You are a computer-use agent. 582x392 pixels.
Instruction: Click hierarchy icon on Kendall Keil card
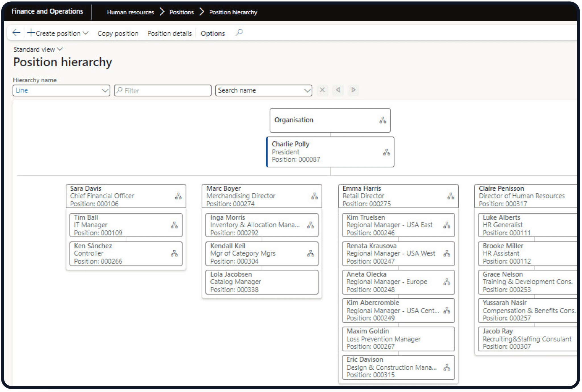[x=311, y=253]
